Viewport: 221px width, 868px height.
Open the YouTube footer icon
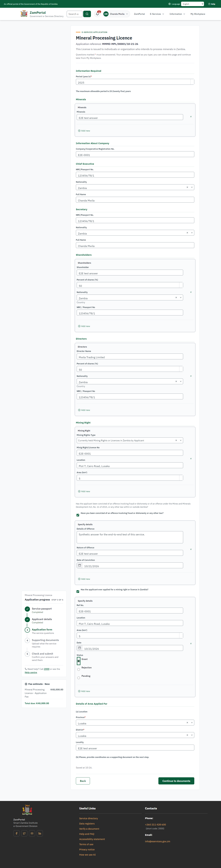tap(32, 833)
